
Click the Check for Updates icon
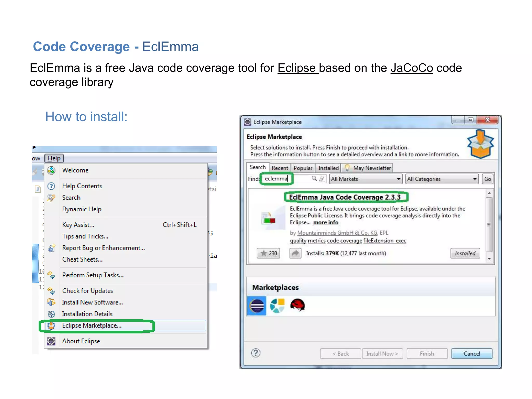pos(51,291)
